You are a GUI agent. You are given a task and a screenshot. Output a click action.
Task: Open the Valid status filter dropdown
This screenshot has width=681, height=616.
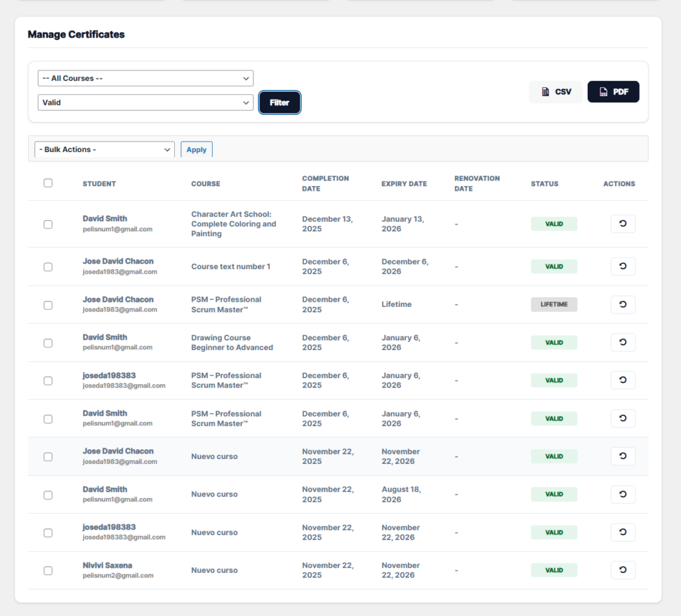point(146,102)
